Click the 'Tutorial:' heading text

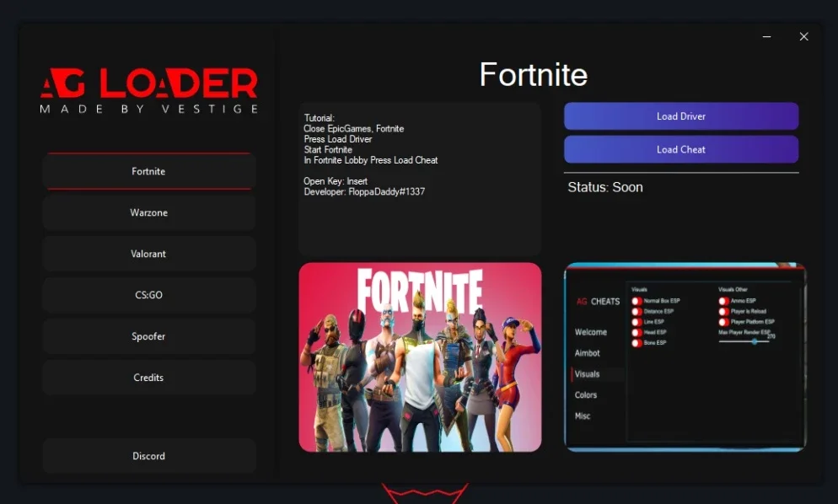(x=319, y=118)
